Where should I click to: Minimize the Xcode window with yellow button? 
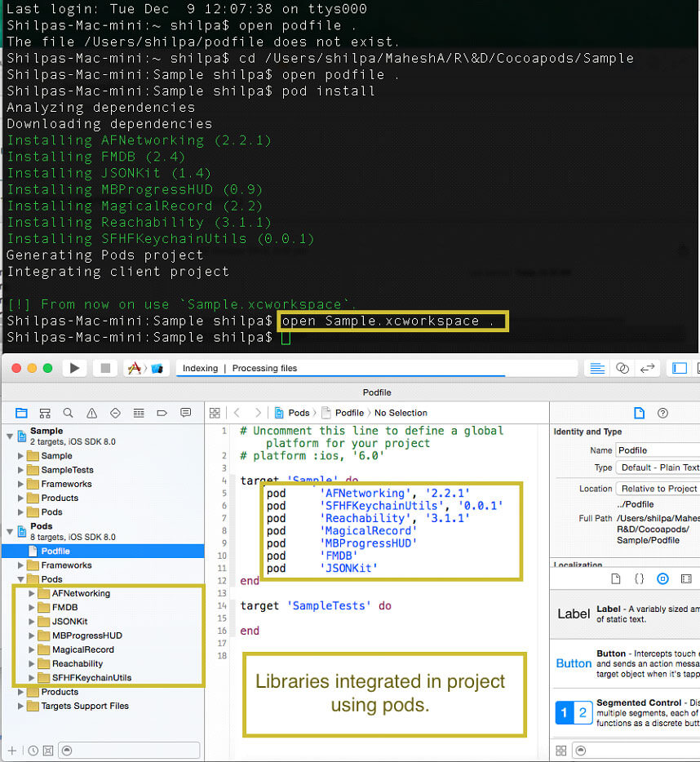point(32,368)
